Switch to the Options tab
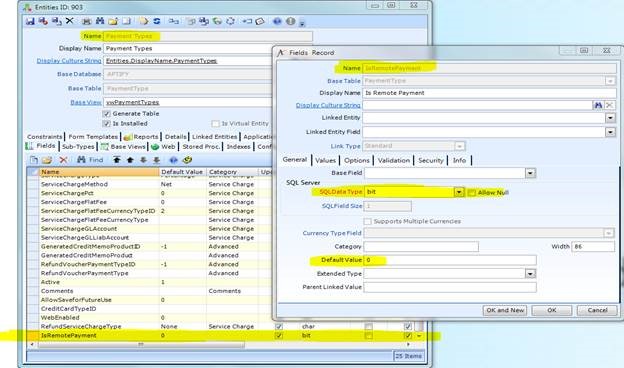Viewport: 624px width, 368px height. tap(357, 160)
